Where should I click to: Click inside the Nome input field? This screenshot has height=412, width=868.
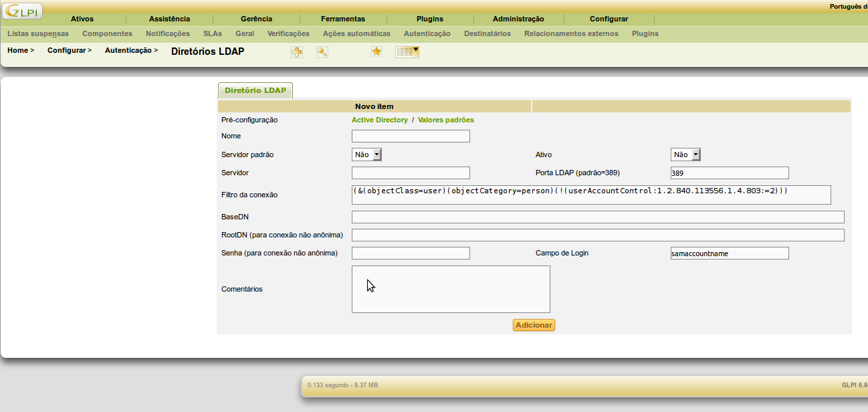click(410, 136)
